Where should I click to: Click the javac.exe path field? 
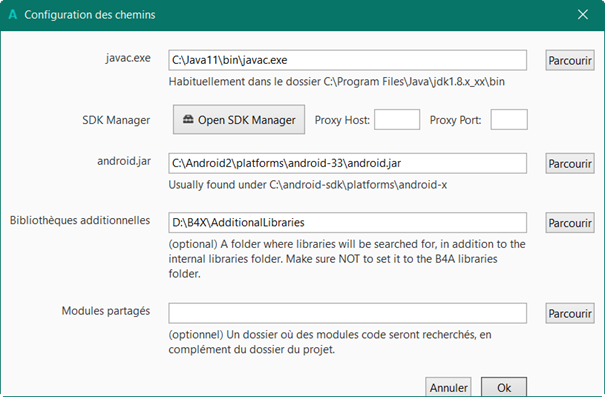pos(347,60)
